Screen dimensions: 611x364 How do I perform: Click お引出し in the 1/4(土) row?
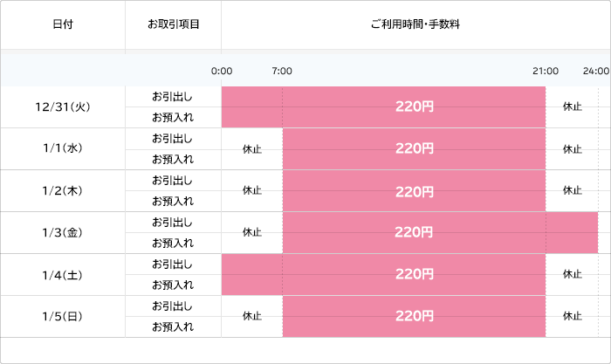pos(173,264)
